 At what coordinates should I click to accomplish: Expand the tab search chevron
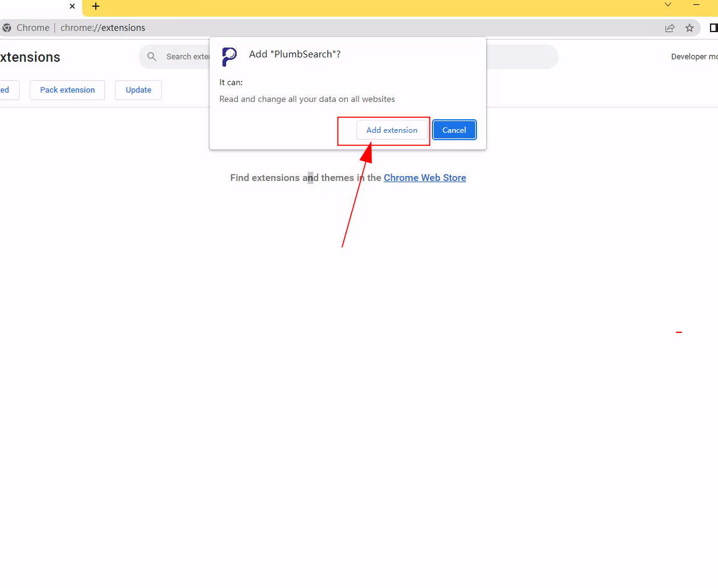pyautogui.click(x=668, y=5)
